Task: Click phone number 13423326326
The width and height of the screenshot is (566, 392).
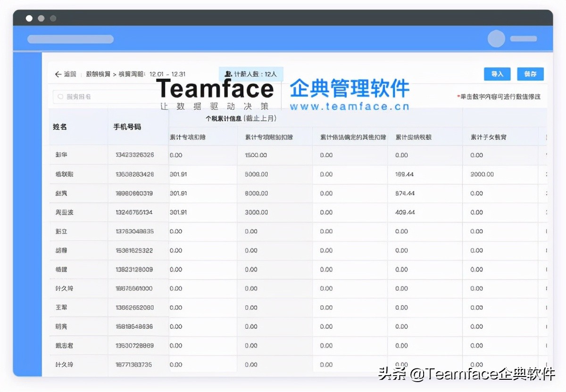Action: [134, 155]
